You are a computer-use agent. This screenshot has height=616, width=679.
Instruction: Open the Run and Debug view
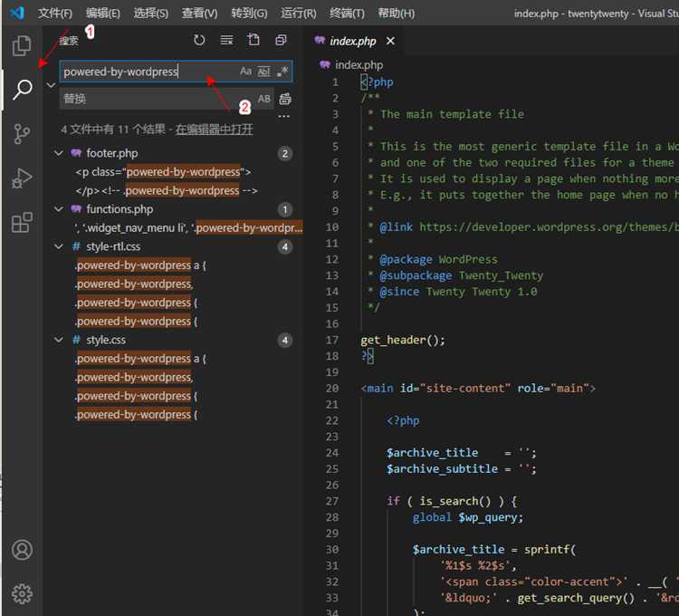22,178
